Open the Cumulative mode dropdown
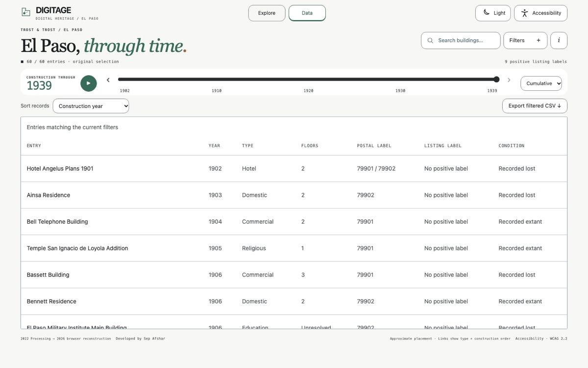The height and width of the screenshot is (368, 588). click(541, 83)
